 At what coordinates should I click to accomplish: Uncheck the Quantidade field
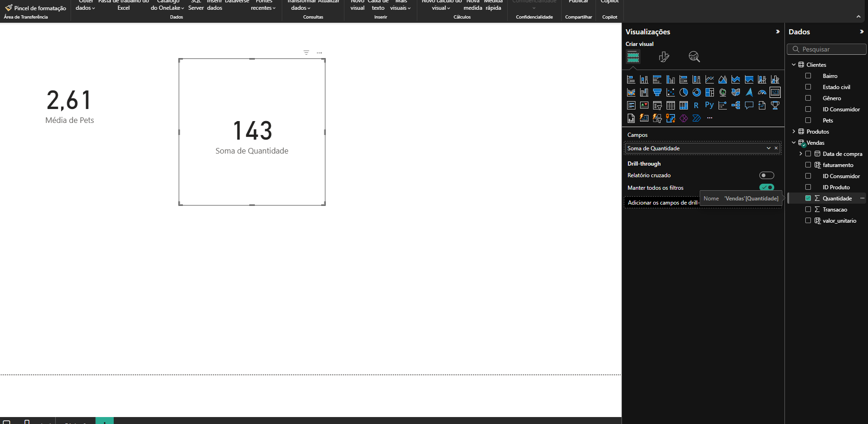tap(808, 198)
